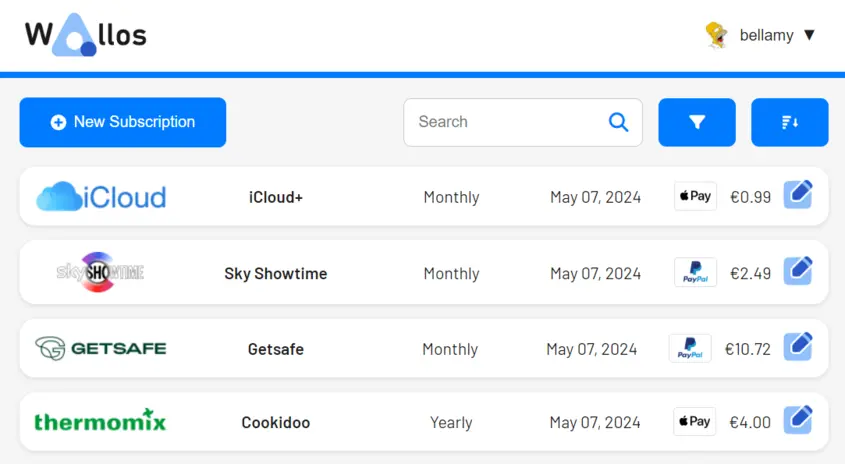This screenshot has height=464, width=845.
Task: Click the Thermomix logo
Action: pyautogui.click(x=100, y=421)
